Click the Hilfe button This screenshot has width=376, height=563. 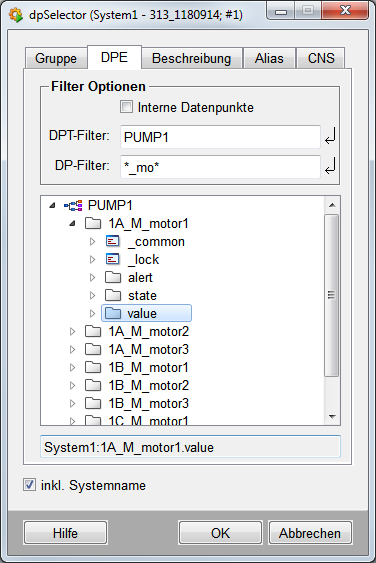point(65,533)
